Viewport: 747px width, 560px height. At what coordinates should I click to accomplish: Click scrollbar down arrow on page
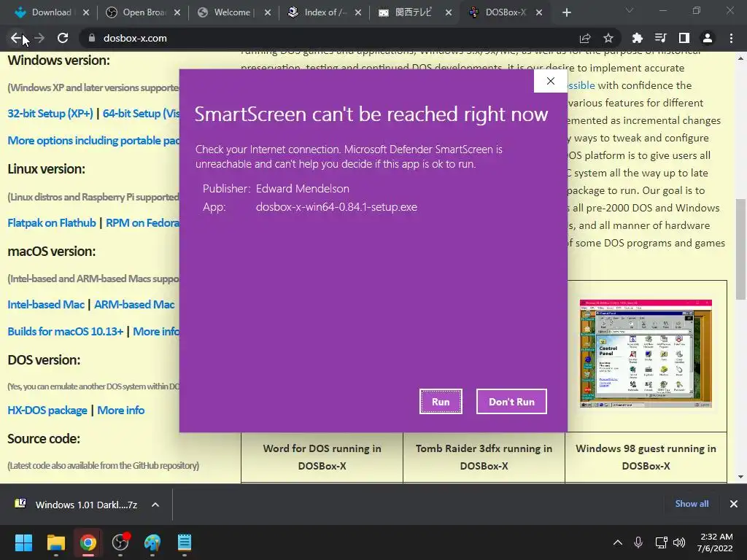coord(740,477)
